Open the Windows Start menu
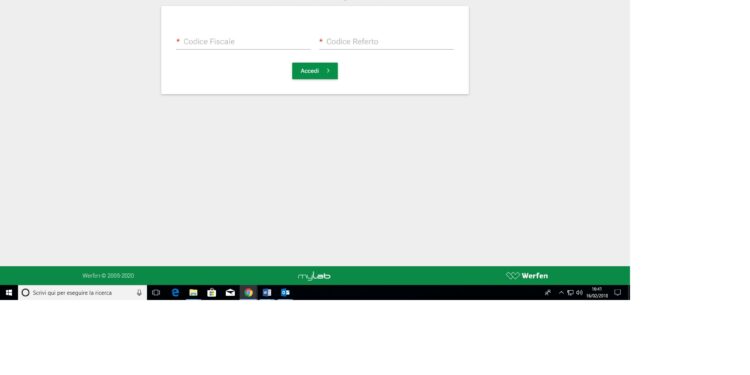 (x=9, y=293)
